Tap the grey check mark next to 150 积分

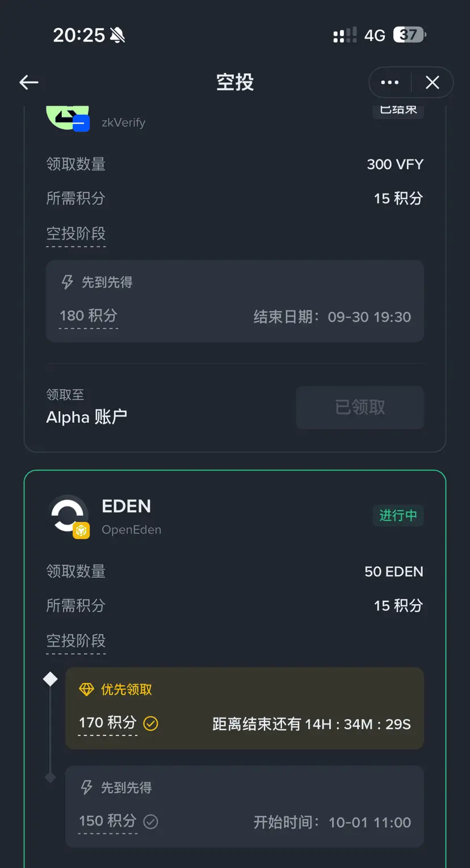coord(150,821)
